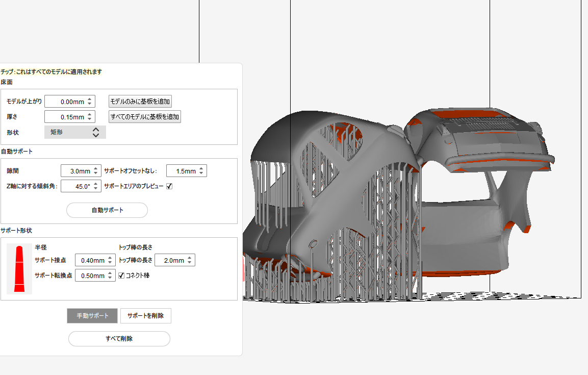Image resolution: width=588 pixels, height=375 pixels.
Task: Decrease the 厚さ value with down arrow
Action: (x=90, y=119)
